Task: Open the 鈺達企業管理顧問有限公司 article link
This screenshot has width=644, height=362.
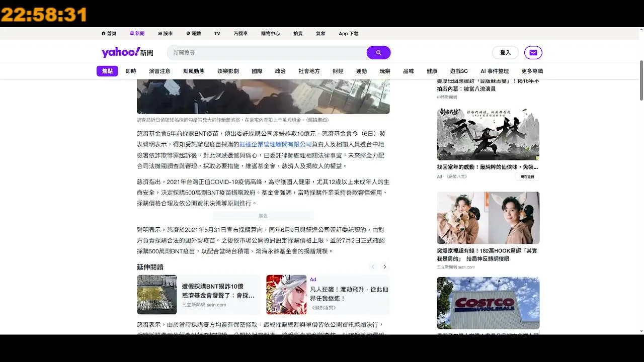Action: [x=276, y=144]
